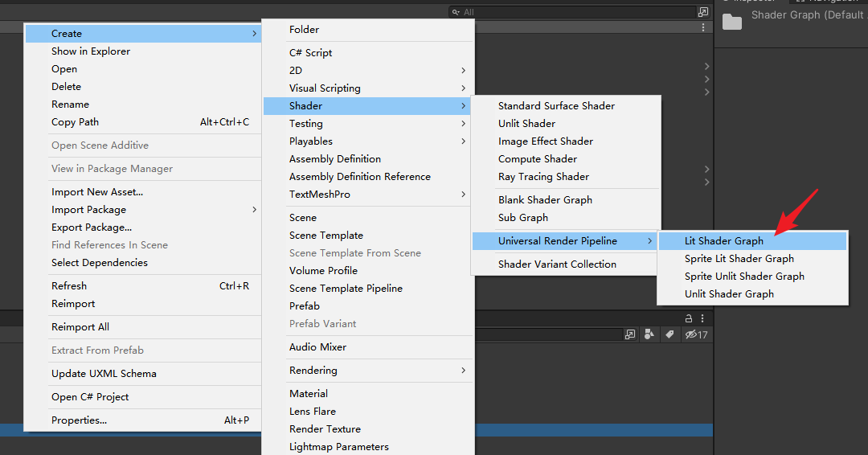
Task: Expand the Create submenu arrow
Action: coord(254,34)
